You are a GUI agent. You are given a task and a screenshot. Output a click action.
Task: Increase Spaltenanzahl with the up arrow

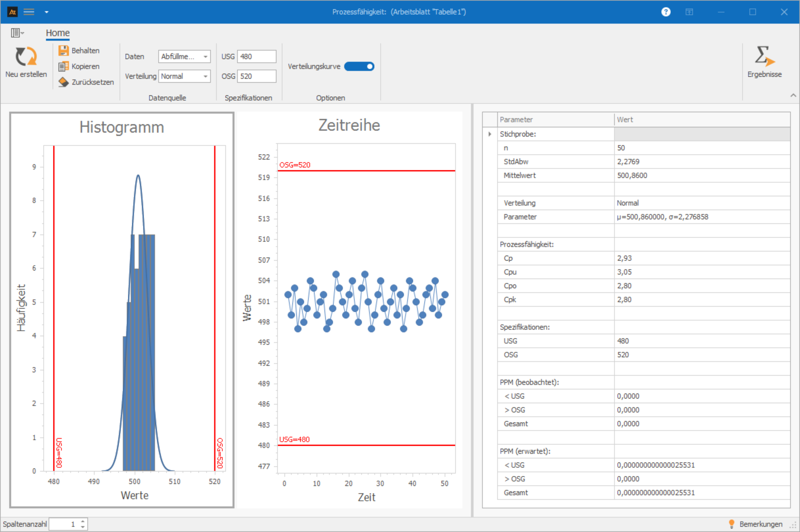(x=83, y=521)
